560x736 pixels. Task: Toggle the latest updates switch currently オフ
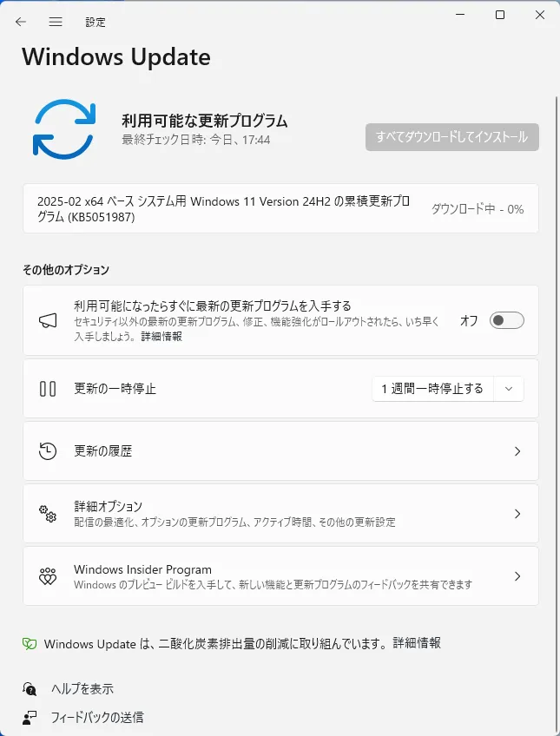tap(506, 320)
